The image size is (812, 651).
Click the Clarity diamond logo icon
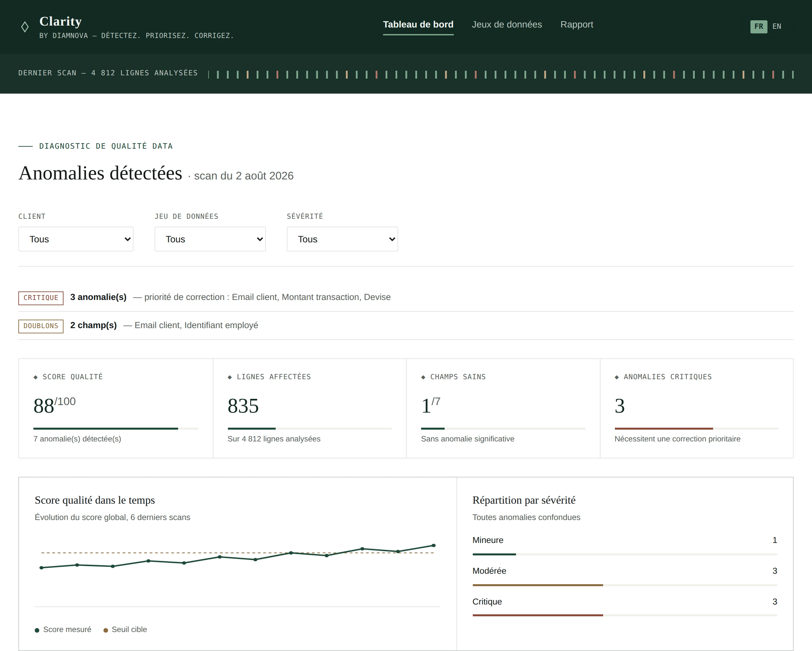pyautogui.click(x=25, y=27)
